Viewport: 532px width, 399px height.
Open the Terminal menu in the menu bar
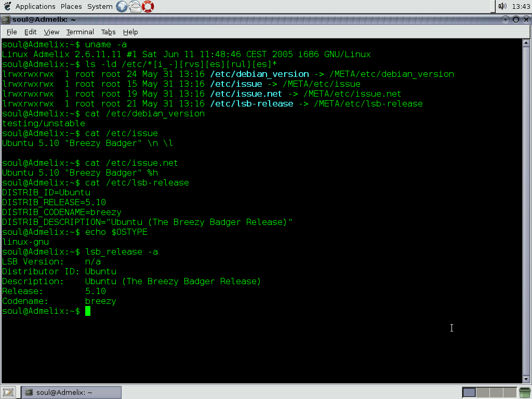point(80,32)
